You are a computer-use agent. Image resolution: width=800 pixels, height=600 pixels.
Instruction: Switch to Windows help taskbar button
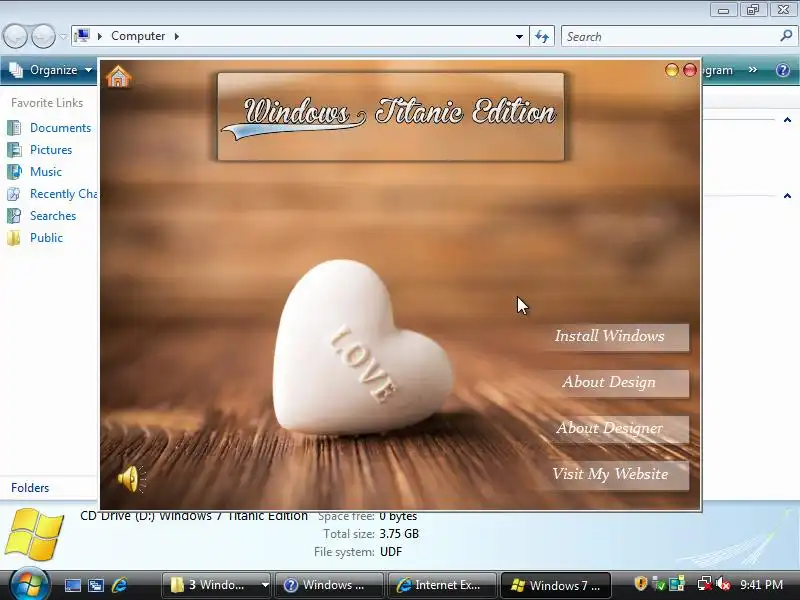coord(329,585)
